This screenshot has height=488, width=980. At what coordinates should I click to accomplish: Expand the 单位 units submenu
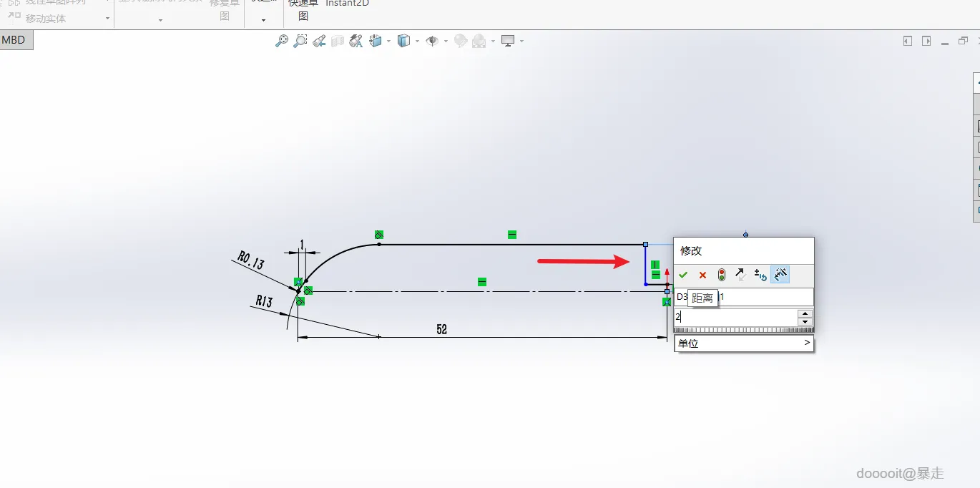coord(744,343)
